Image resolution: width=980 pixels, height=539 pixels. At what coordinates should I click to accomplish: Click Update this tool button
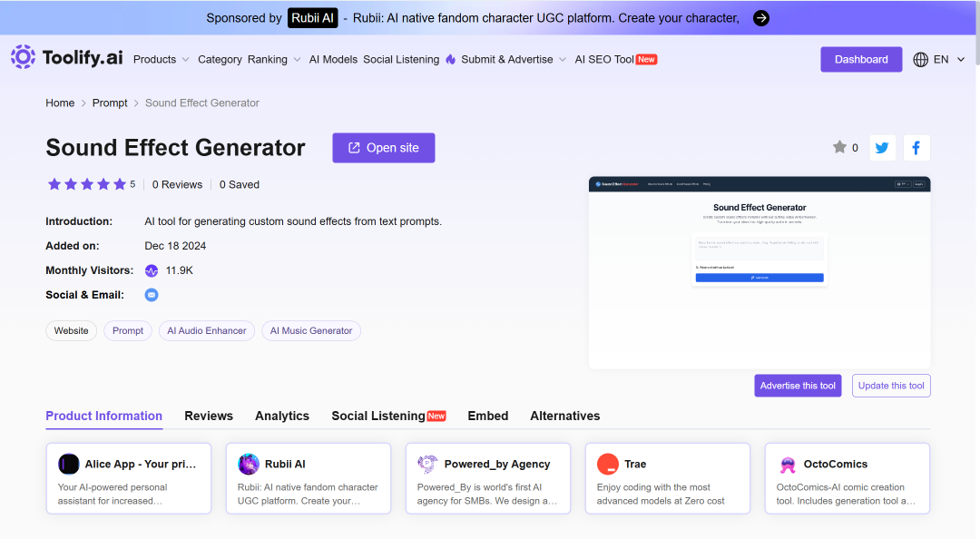[x=891, y=386]
